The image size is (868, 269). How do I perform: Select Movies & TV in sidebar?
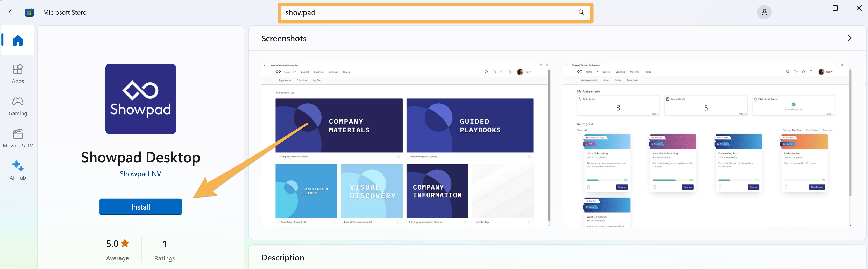[18, 138]
